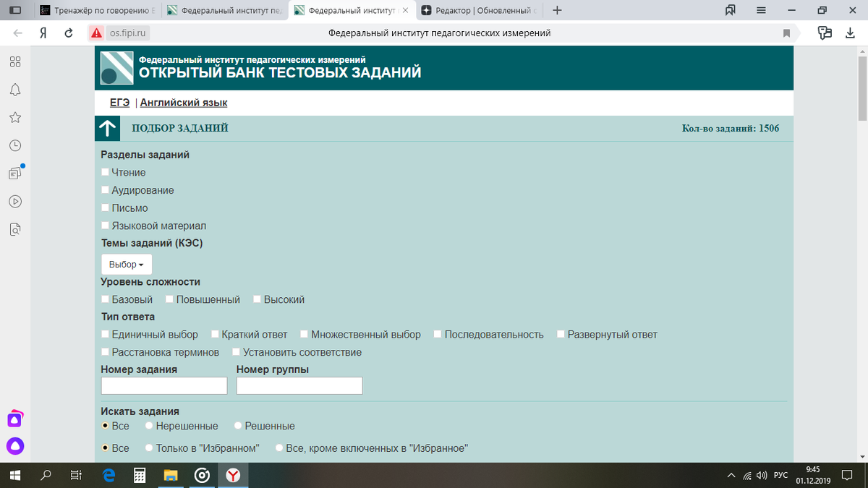Launch Edge browser from taskbar

(109, 475)
